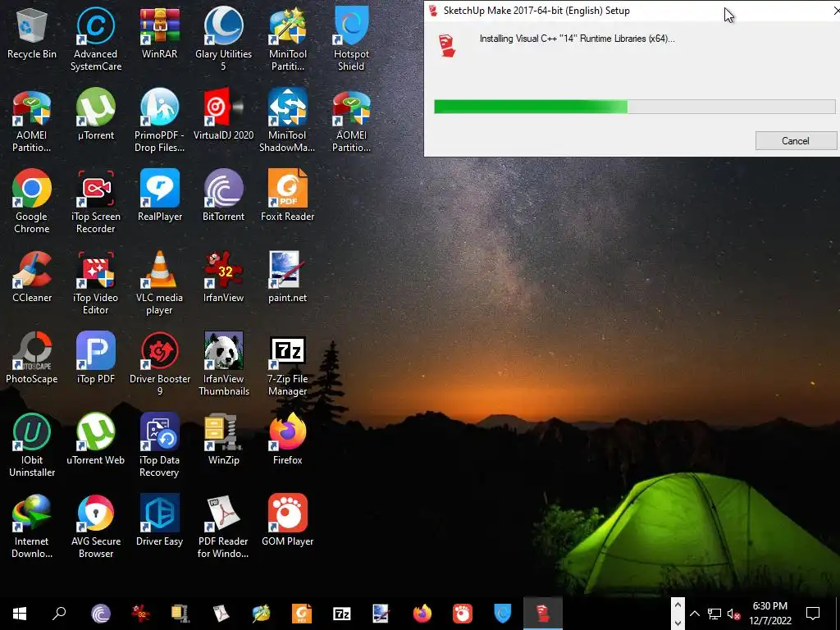The height and width of the screenshot is (630, 840).
Task: Open taskbar search magnifier
Action: coord(59,614)
